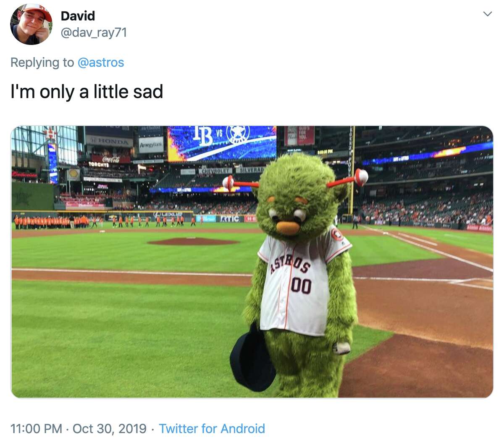The width and height of the screenshot is (504, 444).
Task: Enlarge the mascot photo attachment
Action: pos(252,260)
